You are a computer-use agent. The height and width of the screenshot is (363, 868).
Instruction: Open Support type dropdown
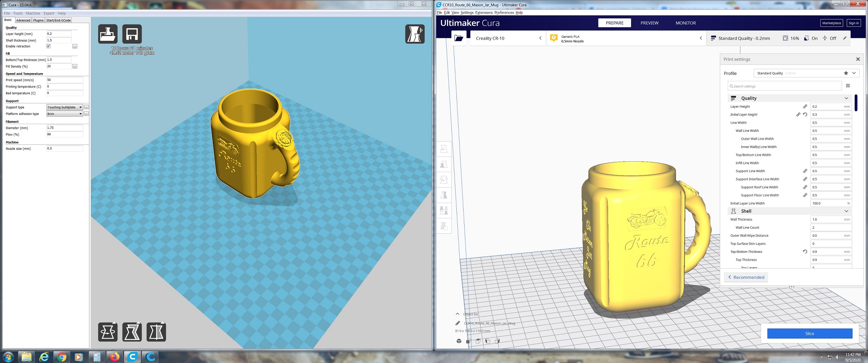coord(65,107)
